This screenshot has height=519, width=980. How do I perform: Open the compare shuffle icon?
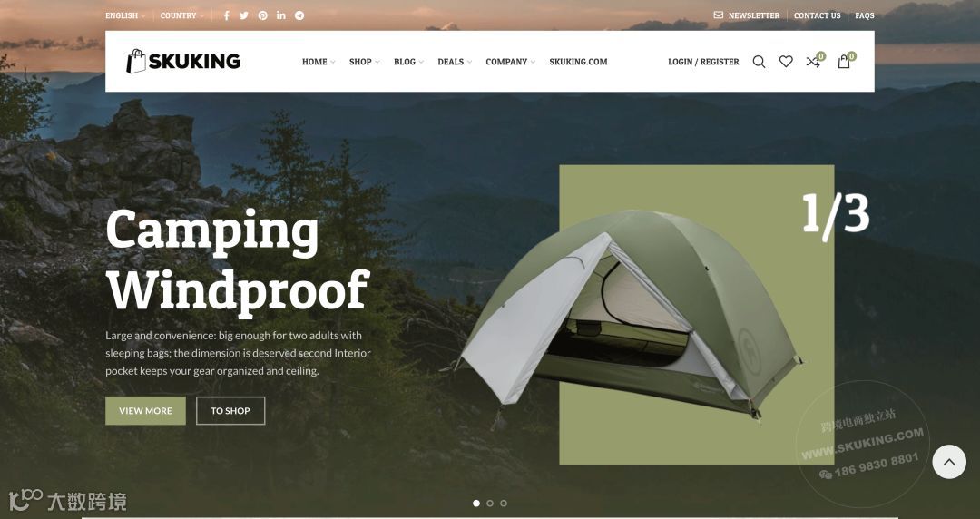click(814, 60)
